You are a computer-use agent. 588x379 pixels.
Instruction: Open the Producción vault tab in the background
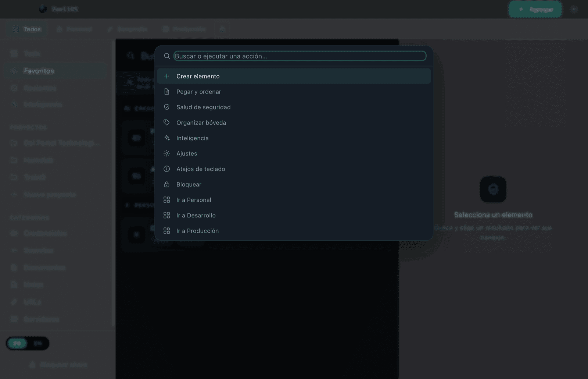[x=184, y=29]
